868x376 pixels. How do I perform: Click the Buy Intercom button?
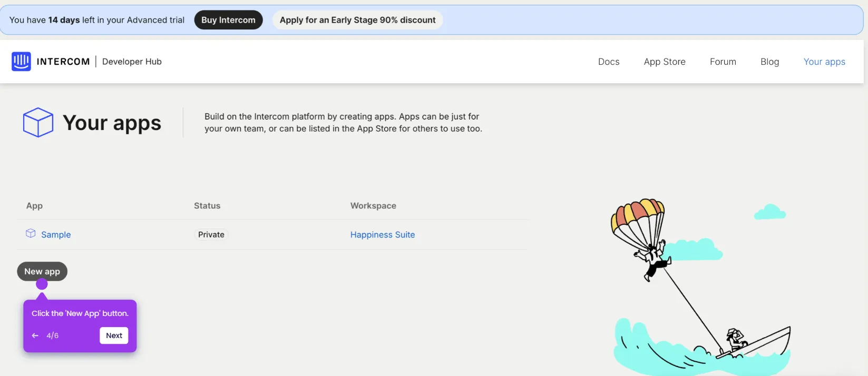pos(228,20)
